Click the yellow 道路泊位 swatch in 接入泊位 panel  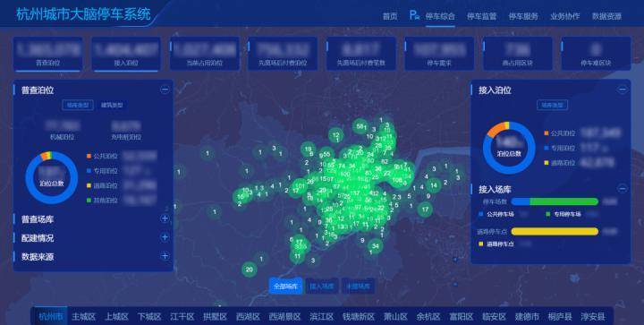(547, 163)
